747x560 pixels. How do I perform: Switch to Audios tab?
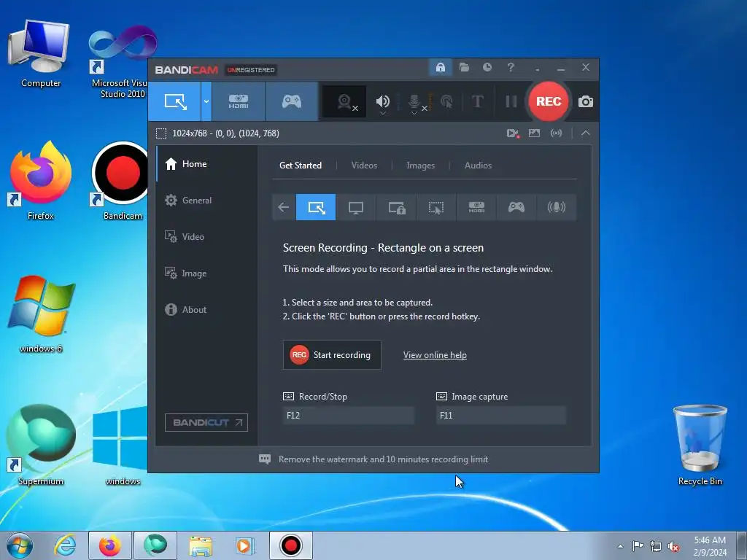tap(478, 166)
